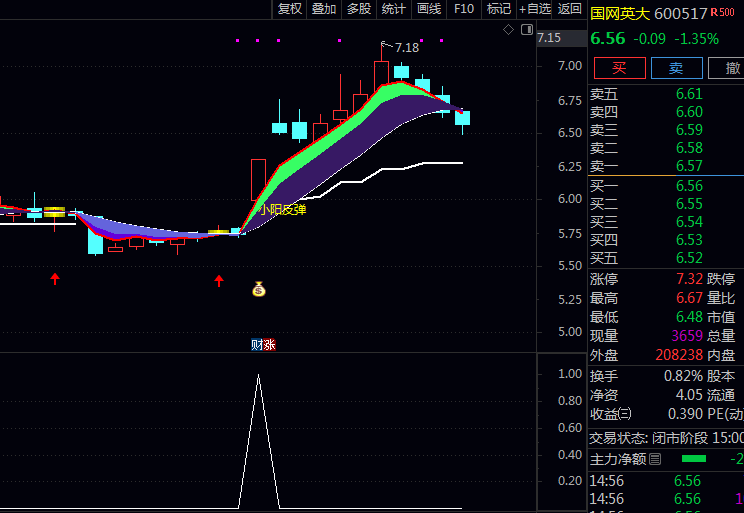Screen dimensions: 744x513
Task: Add stock via +自选 button
Action: [535, 9]
